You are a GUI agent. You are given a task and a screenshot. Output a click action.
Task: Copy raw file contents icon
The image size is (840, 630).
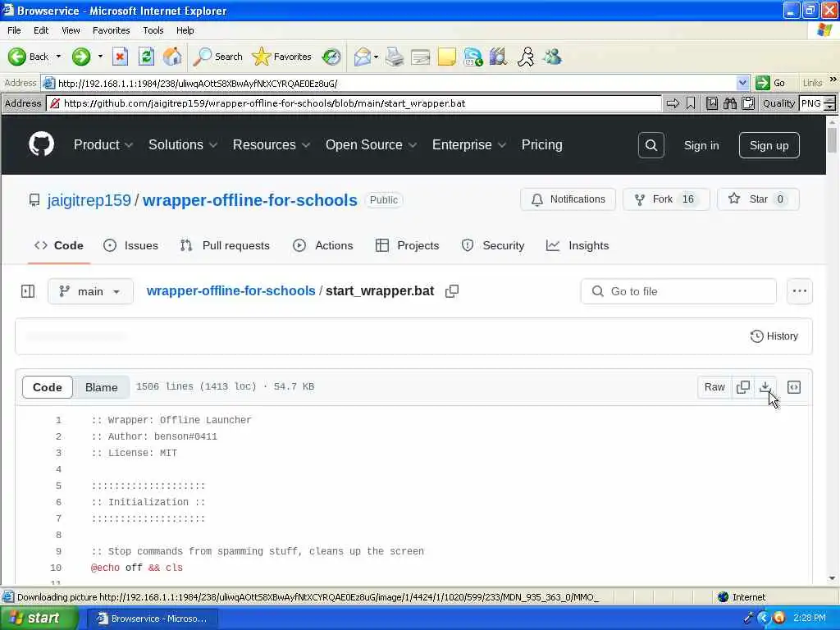click(x=743, y=387)
